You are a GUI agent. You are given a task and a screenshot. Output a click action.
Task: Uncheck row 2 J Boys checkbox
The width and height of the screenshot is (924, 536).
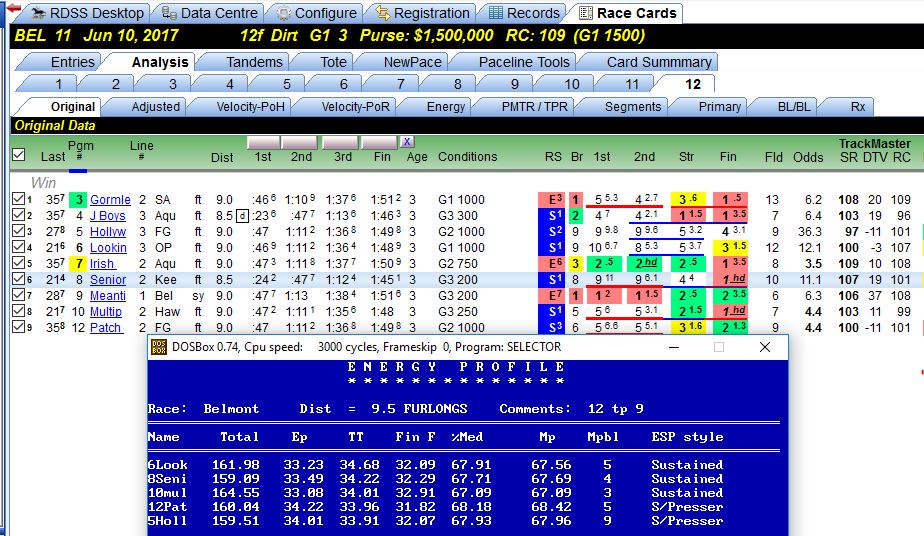click(x=18, y=215)
